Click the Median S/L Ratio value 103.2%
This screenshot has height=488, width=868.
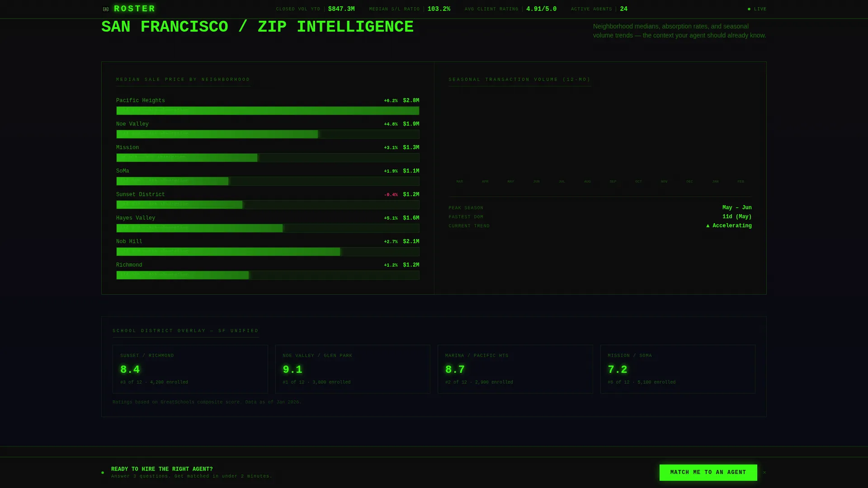coord(439,9)
